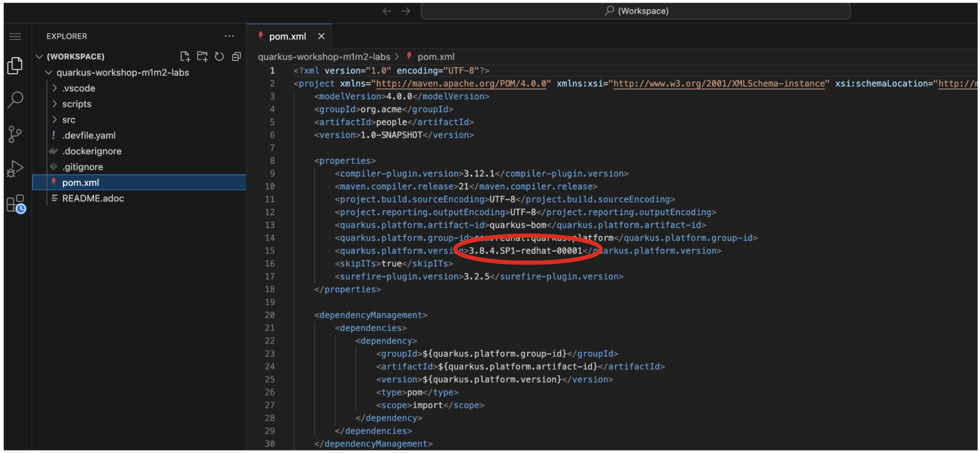Image resolution: width=980 pixels, height=453 pixels.
Task: Open the README.adoc file
Action: pyautogui.click(x=140, y=198)
